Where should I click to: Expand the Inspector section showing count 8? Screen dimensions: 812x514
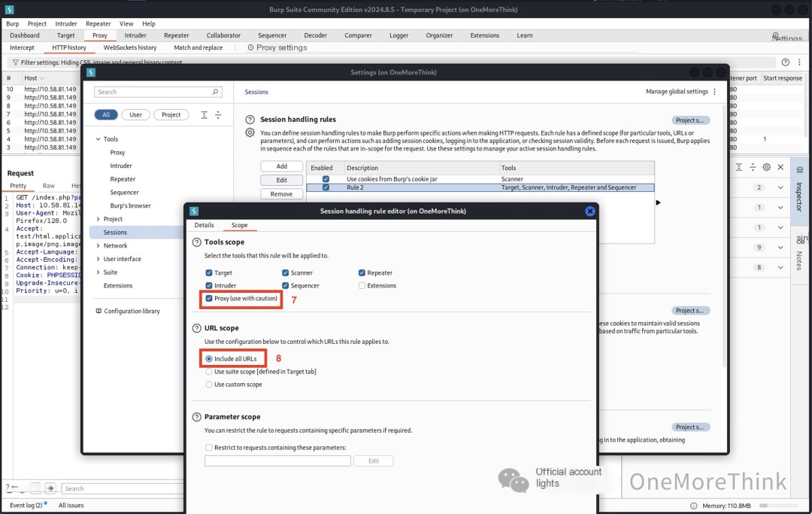(780, 267)
